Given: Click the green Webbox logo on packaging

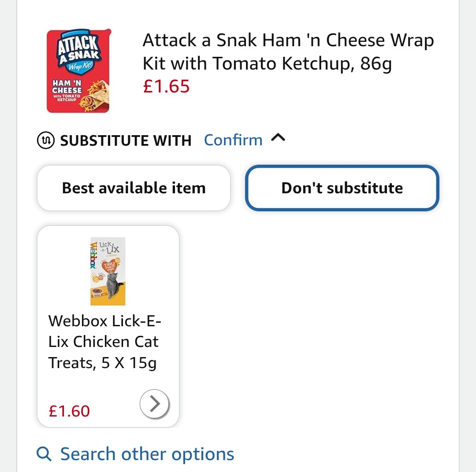Looking at the screenshot, I should [x=93, y=255].
